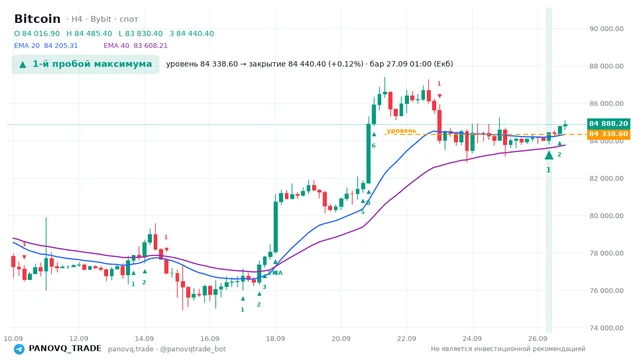Click the '18.09' date axis label
The height and width of the screenshot is (360, 640).
pyautogui.click(x=275, y=339)
